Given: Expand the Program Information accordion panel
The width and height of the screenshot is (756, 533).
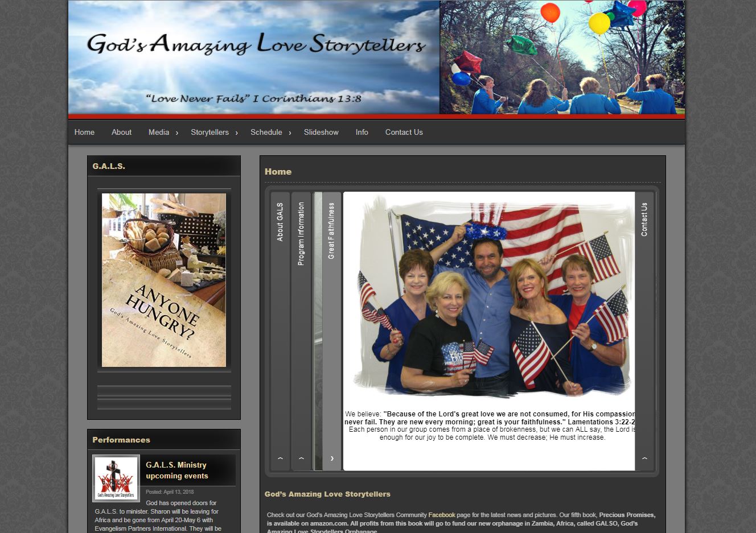Looking at the screenshot, I should 301,234.
